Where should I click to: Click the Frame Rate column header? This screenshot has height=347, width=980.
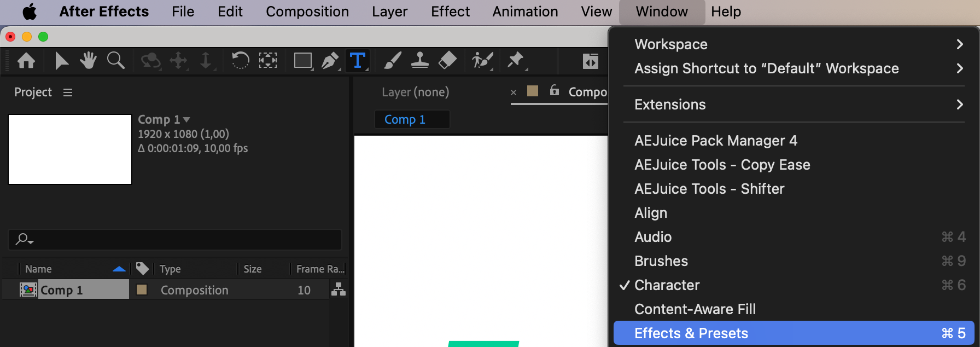[320, 269]
